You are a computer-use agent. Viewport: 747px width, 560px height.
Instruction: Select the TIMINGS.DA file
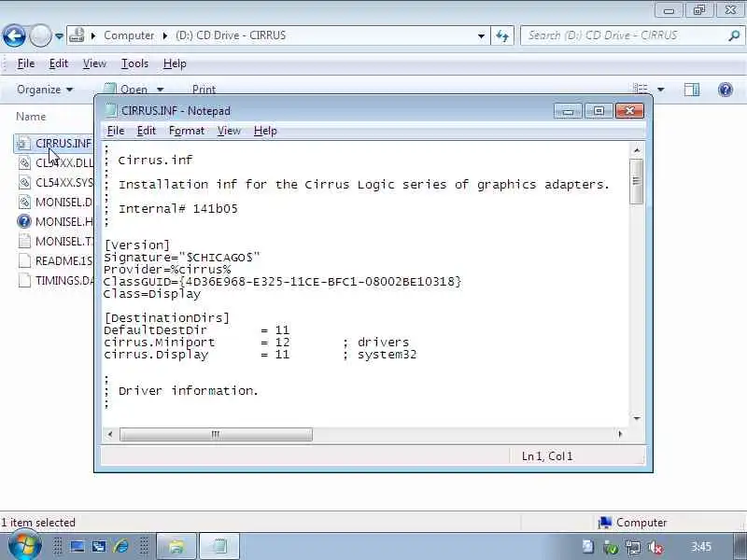click(55, 280)
